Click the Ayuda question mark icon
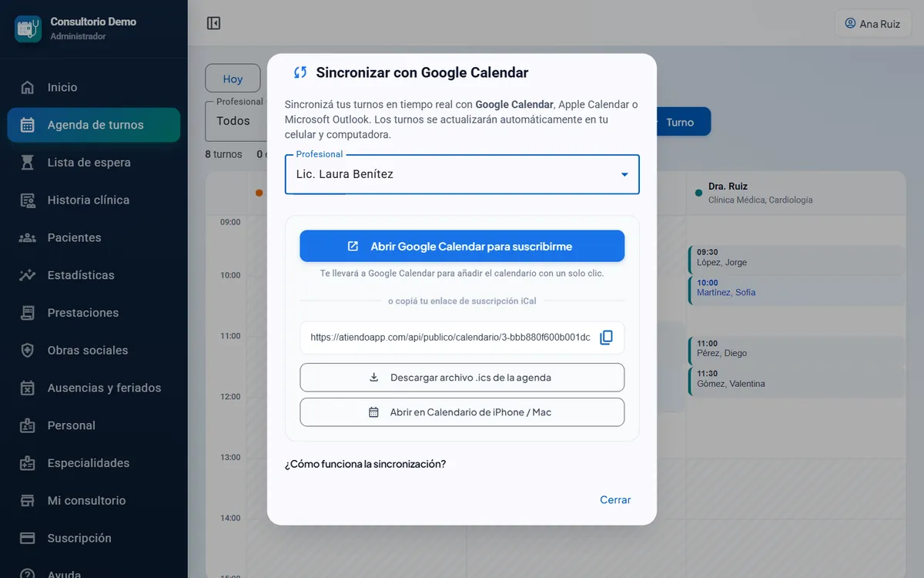The image size is (924, 578). (x=28, y=574)
